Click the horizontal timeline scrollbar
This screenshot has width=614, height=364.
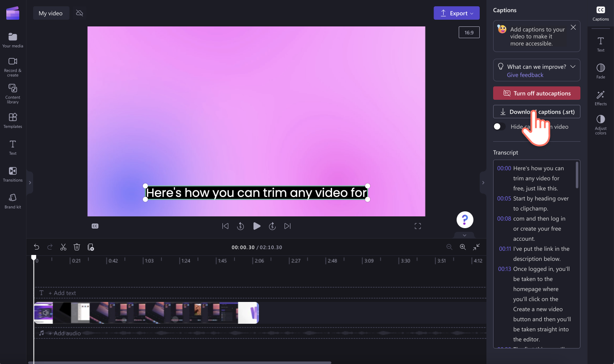[180, 362]
